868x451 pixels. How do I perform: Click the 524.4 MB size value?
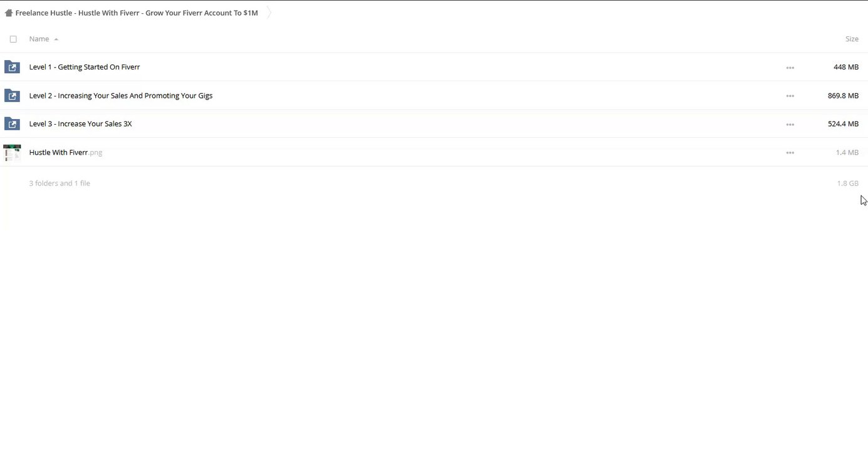click(x=843, y=124)
